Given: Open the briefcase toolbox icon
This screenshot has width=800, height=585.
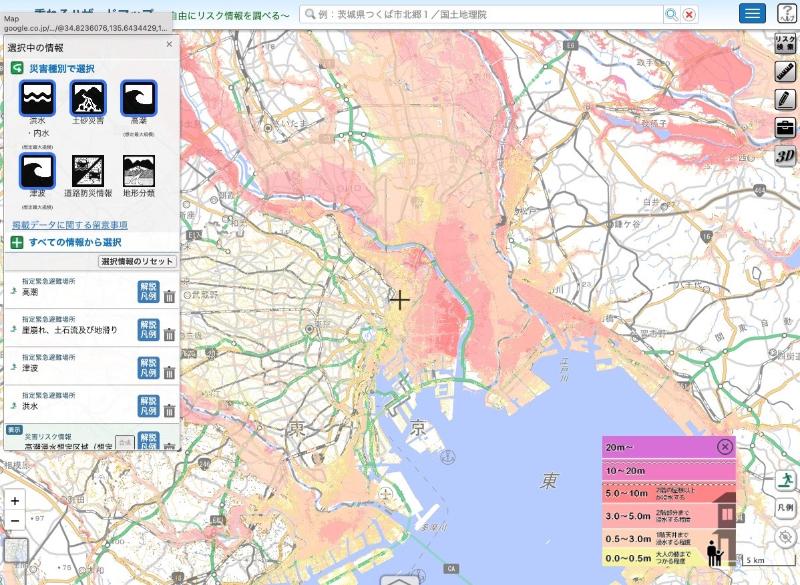Looking at the screenshot, I should (785, 127).
